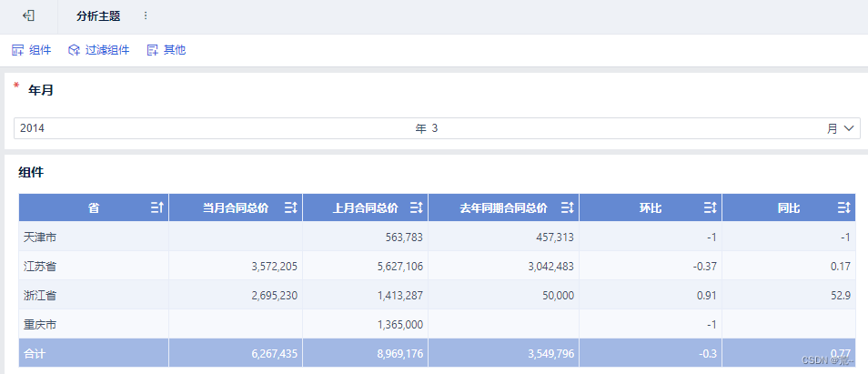Open the three-dot menu beside 分析主题

tap(146, 16)
